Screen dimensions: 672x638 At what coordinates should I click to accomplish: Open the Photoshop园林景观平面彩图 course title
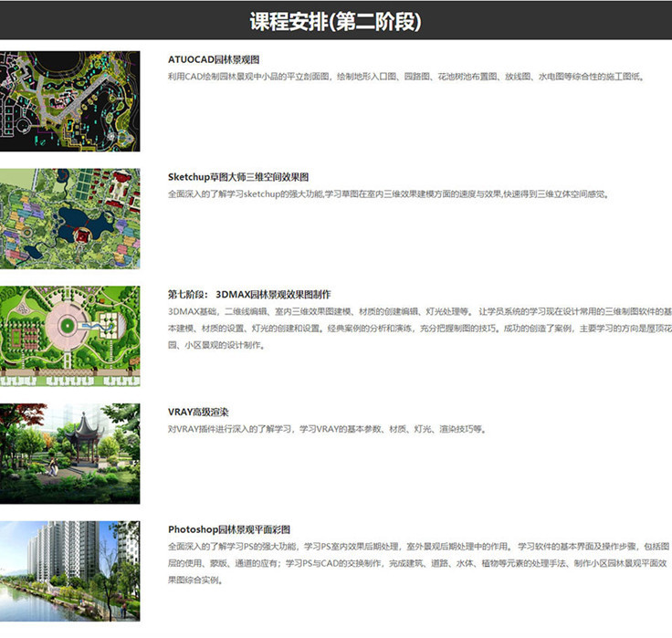228,529
